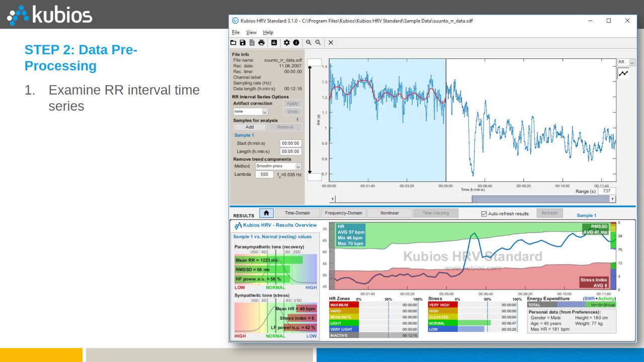Switch to the Nonlinear results tab
This screenshot has width=644, height=362.
tap(389, 213)
